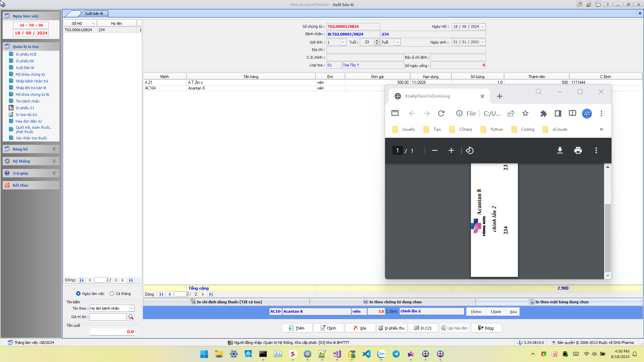Open browser extensions puzzle icon
This screenshot has width=644, height=362.
[x=543, y=114]
